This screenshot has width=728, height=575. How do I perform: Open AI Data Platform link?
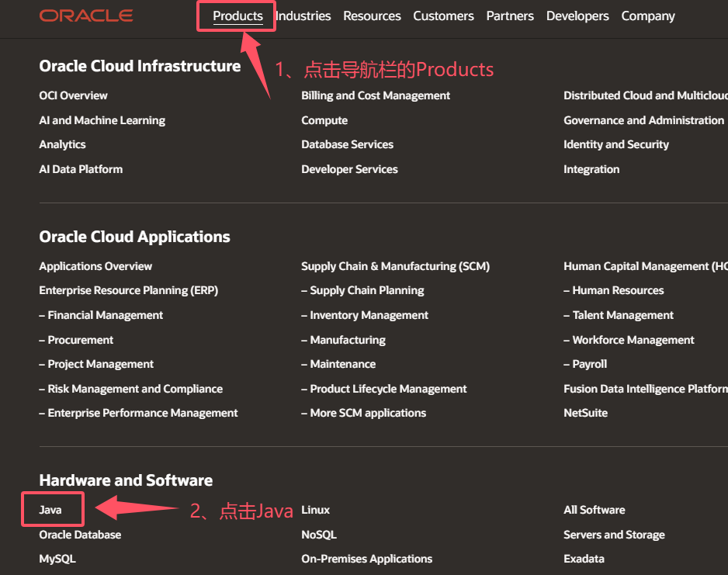coord(81,169)
